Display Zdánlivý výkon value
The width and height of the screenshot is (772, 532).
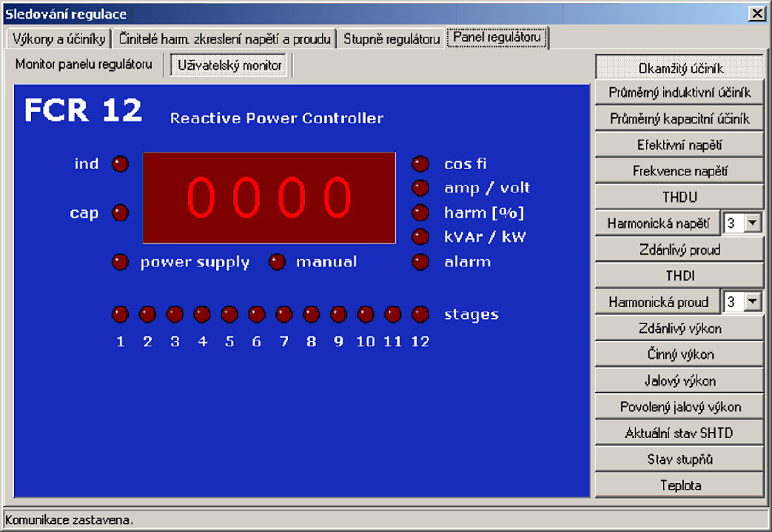[680, 329]
